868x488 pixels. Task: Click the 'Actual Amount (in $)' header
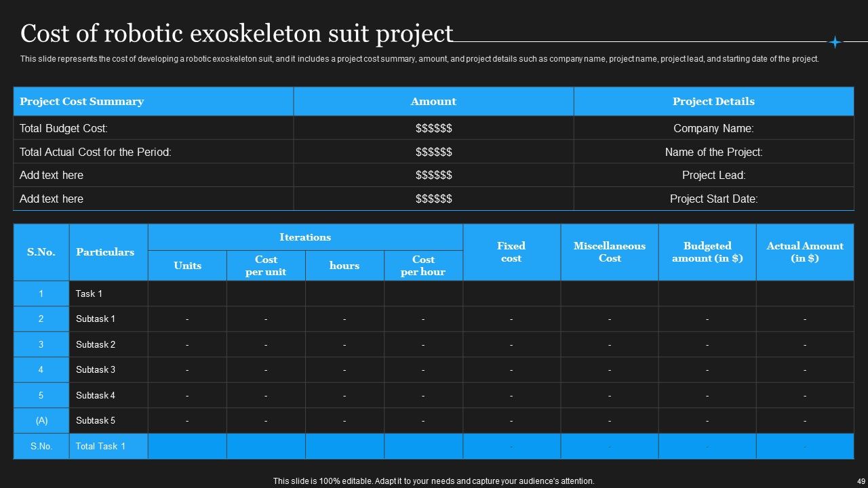[x=805, y=252]
